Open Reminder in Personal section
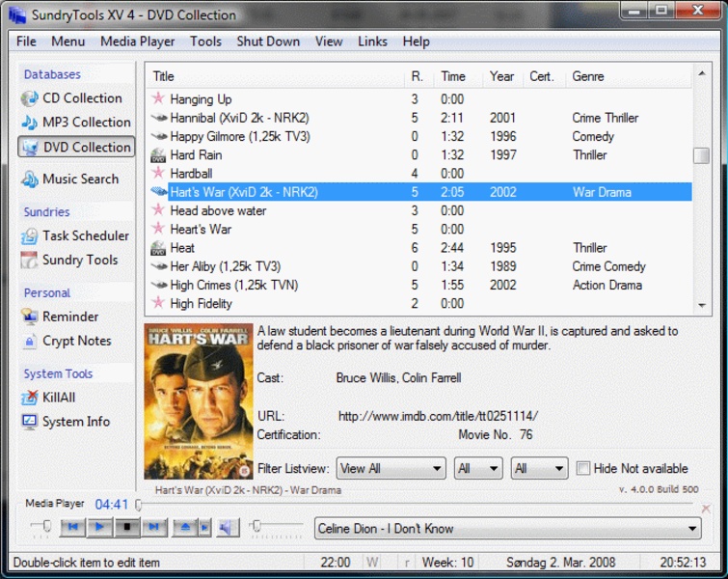This screenshot has width=728, height=579. point(60,317)
